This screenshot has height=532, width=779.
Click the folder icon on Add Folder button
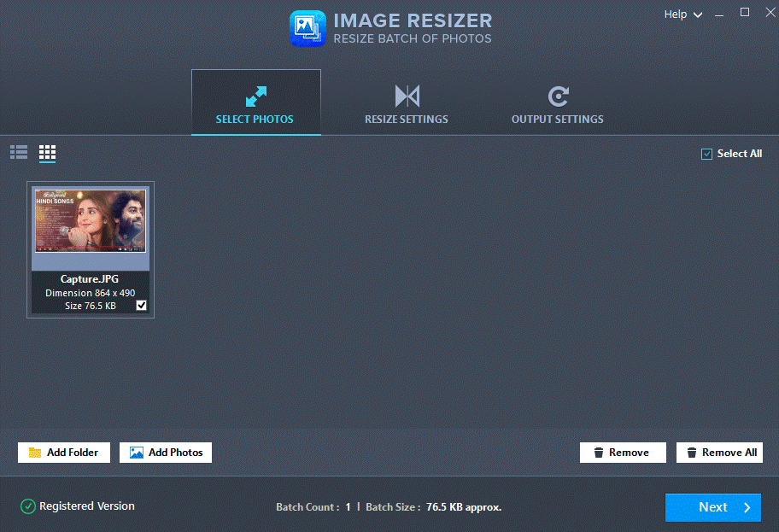[x=34, y=452]
